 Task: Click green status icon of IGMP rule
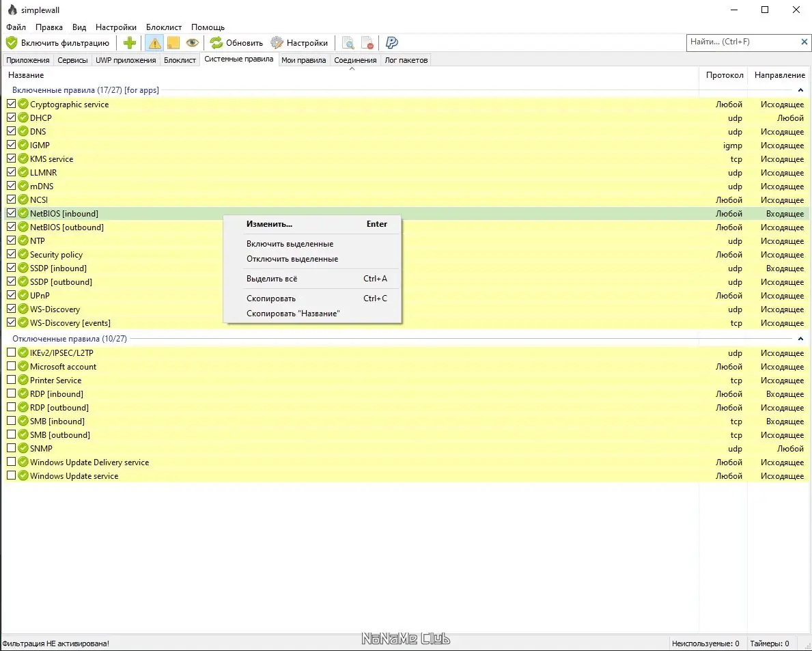pyautogui.click(x=23, y=145)
